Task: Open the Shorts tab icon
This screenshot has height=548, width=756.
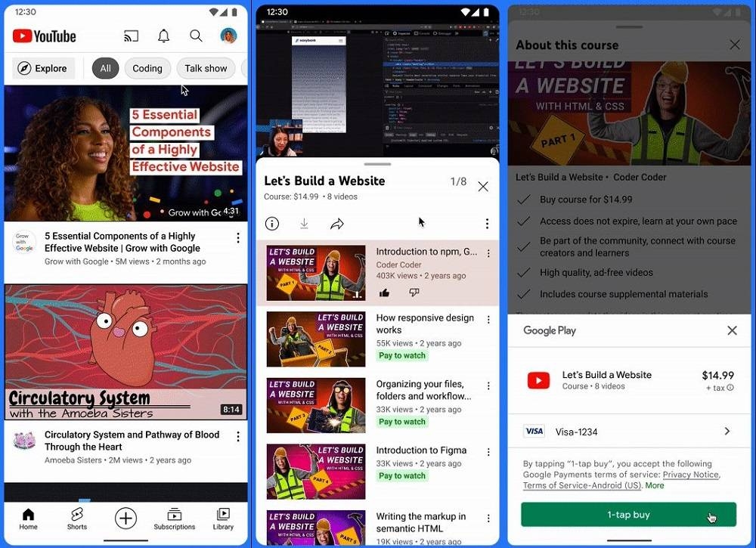Action: coord(76,515)
